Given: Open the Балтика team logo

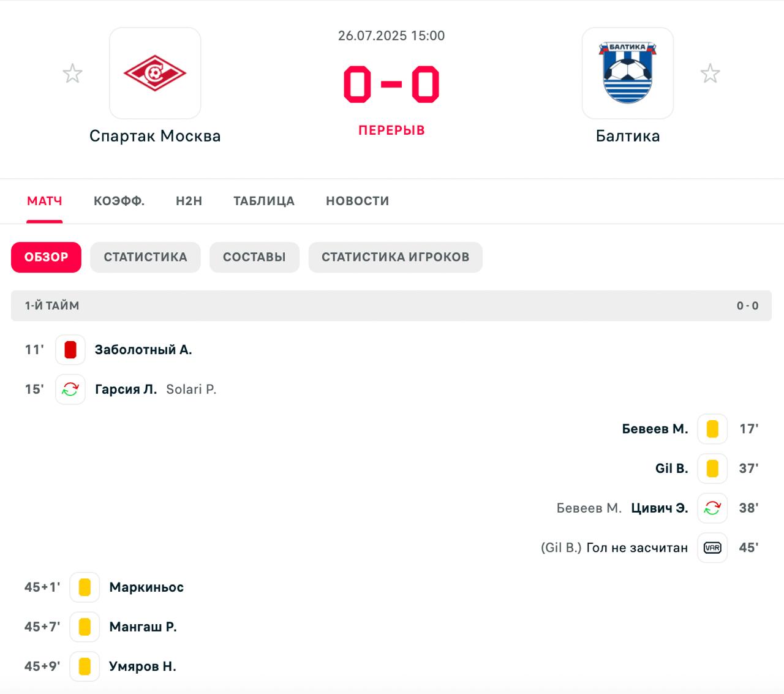Looking at the screenshot, I should (628, 73).
